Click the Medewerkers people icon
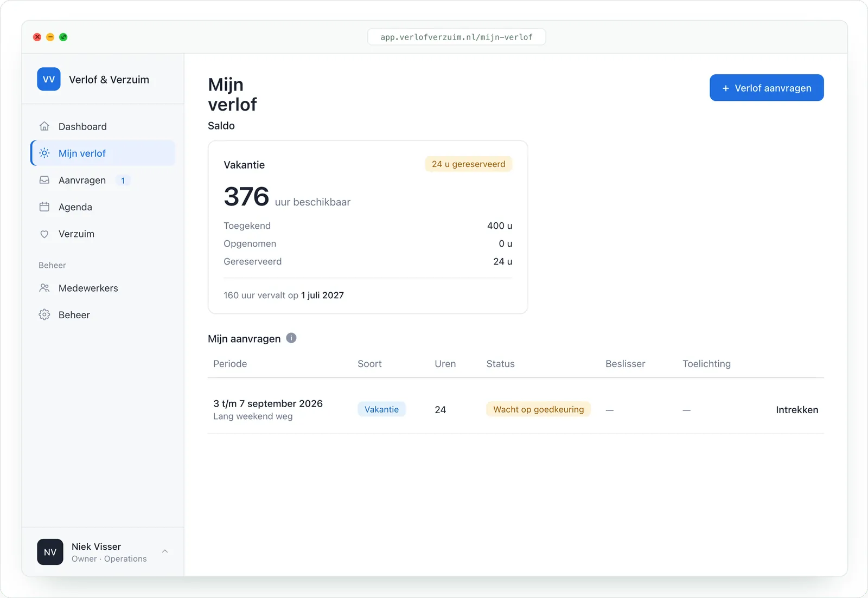Image resolution: width=868 pixels, height=598 pixels. (x=44, y=288)
